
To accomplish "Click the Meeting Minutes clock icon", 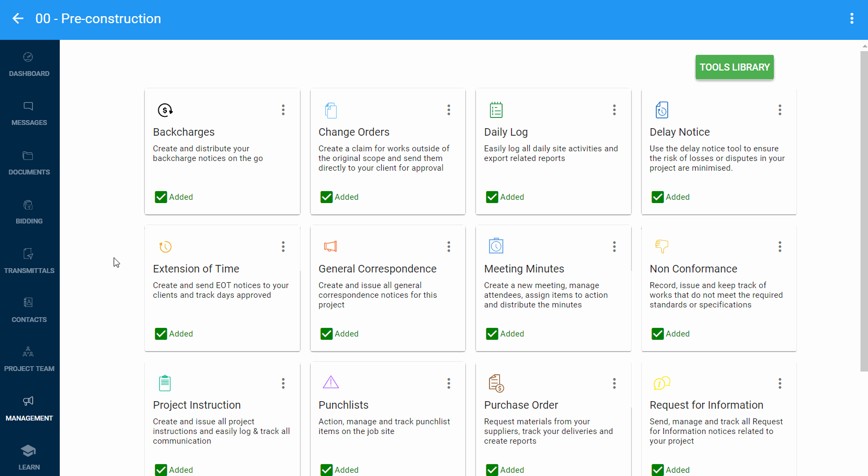I will click(496, 246).
